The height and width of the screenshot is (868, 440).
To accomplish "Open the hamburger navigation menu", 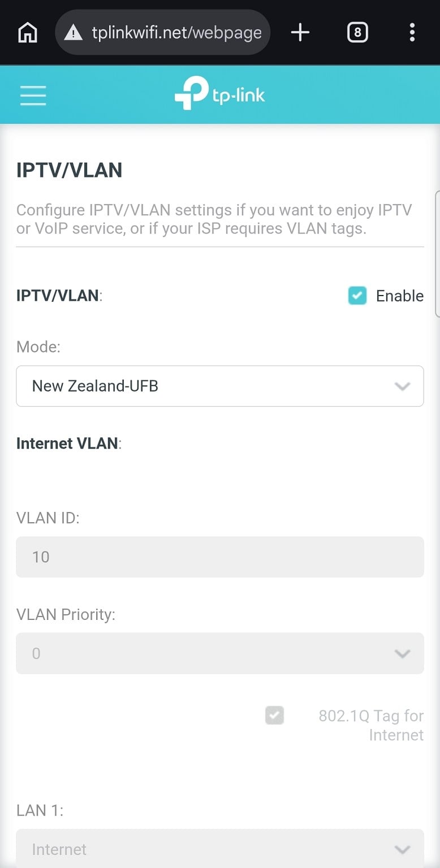I will point(33,95).
